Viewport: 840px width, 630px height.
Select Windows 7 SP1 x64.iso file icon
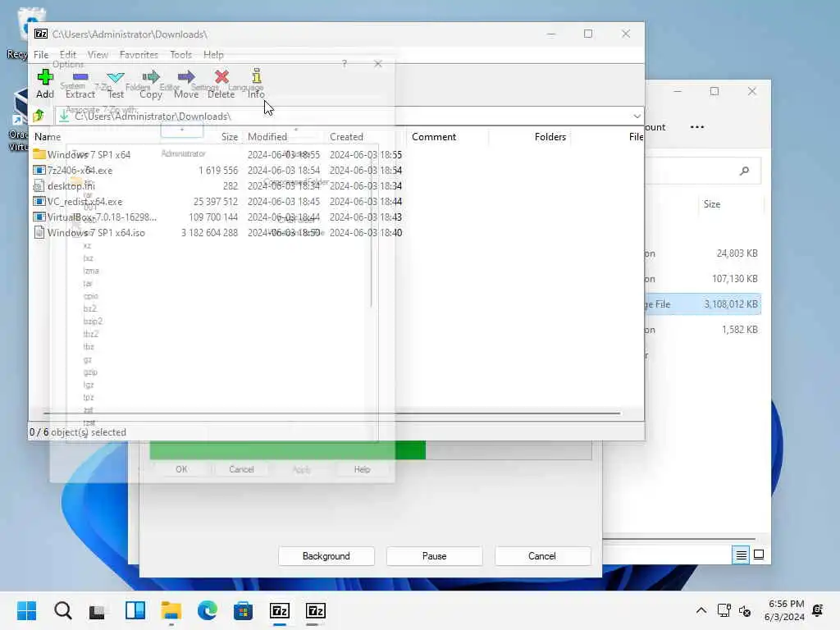pos(39,232)
